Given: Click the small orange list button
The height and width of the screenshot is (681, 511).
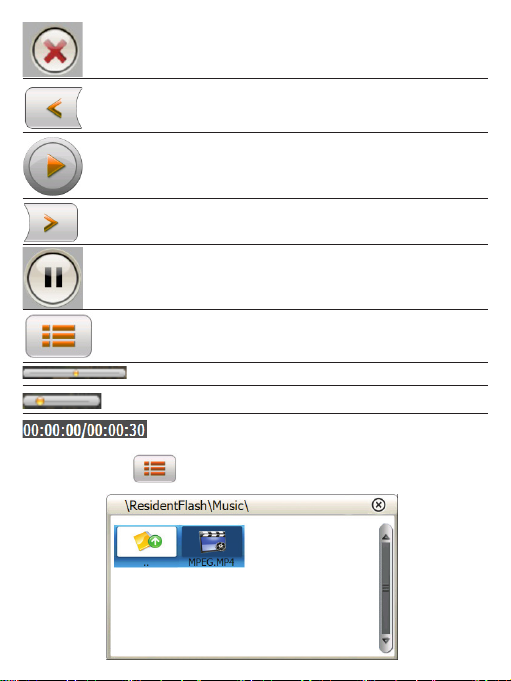Looking at the screenshot, I should pyautogui.click(x=155, y=469).
